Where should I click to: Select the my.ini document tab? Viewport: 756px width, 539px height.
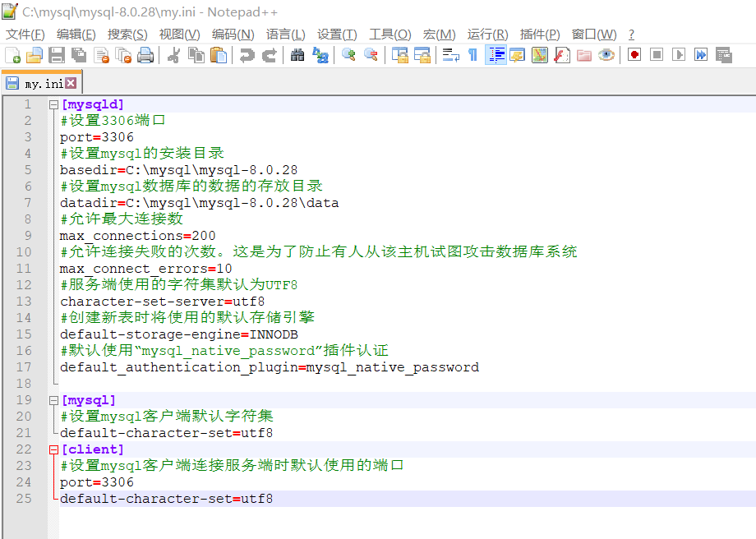tap(42, 84)
